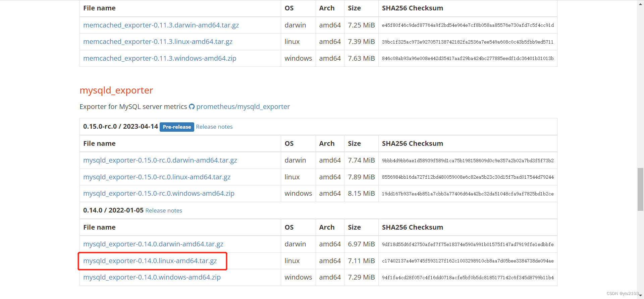Click the 7.29 MiB size cell

point(361,277)
